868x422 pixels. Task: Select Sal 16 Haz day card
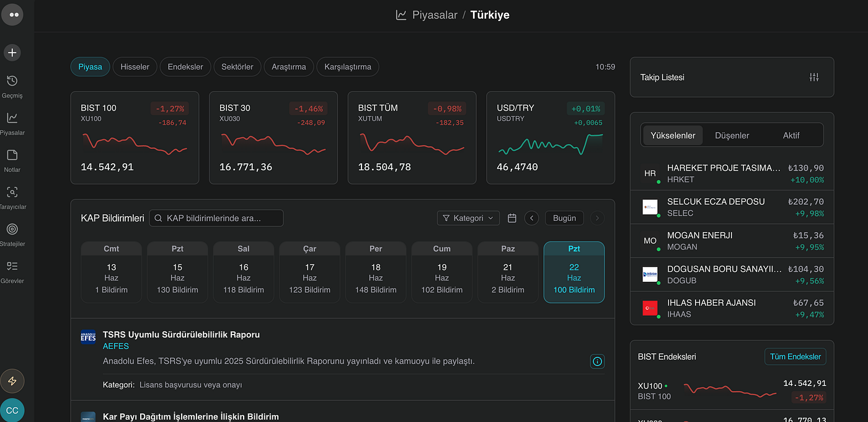click(244, 272)
